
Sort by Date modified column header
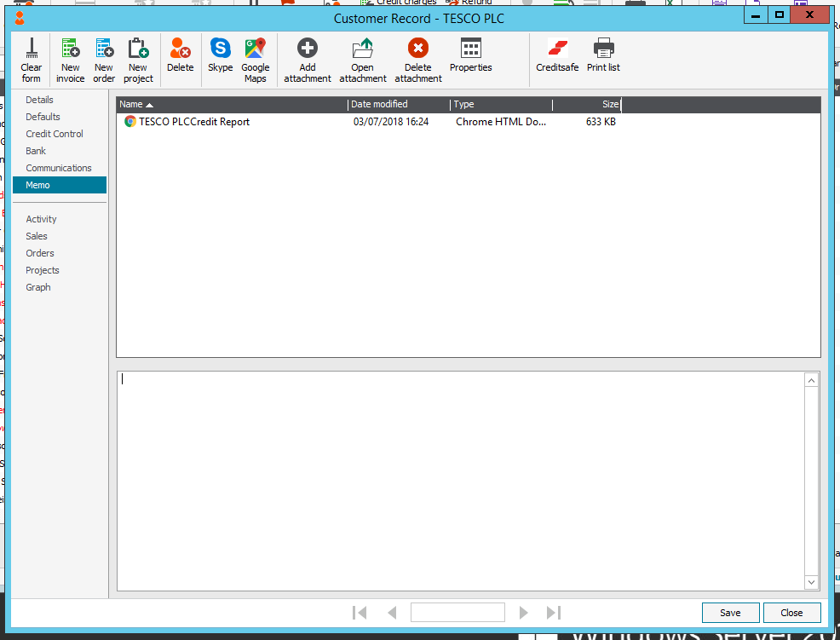399,105
